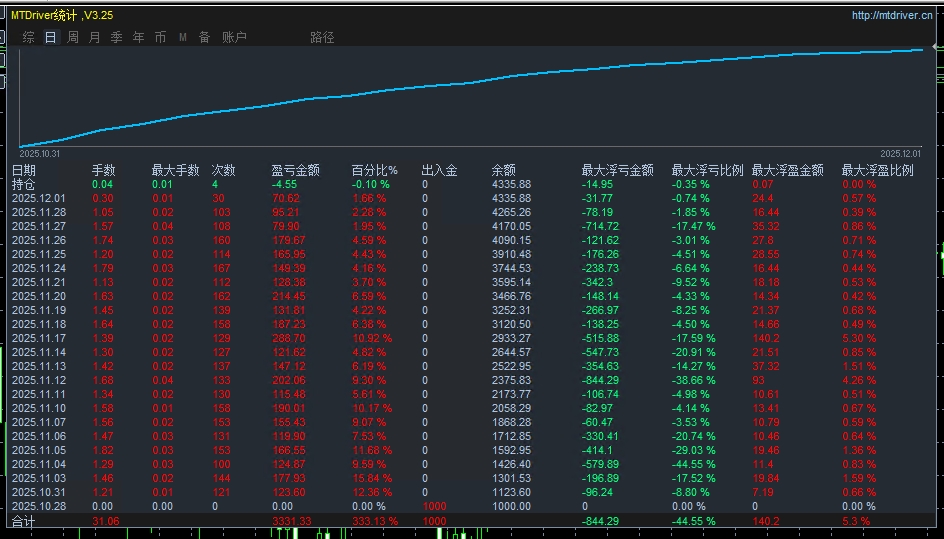Select the 2025.11.25 date row
944x539 pixels.
39,254
